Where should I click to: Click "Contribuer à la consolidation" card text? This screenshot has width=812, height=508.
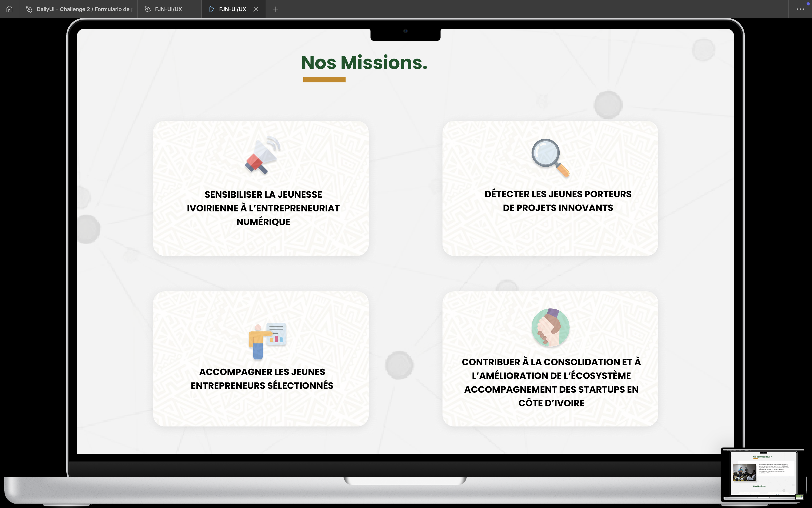click(x=551, y=382)
